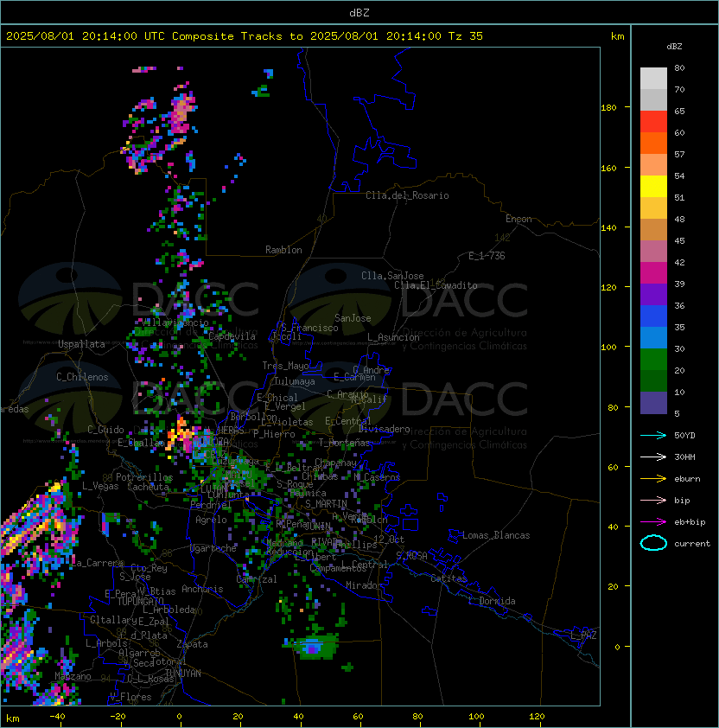
Task: Select the dark orange 57-60 dBZ swatch
Action: click(x=653, y=143)
